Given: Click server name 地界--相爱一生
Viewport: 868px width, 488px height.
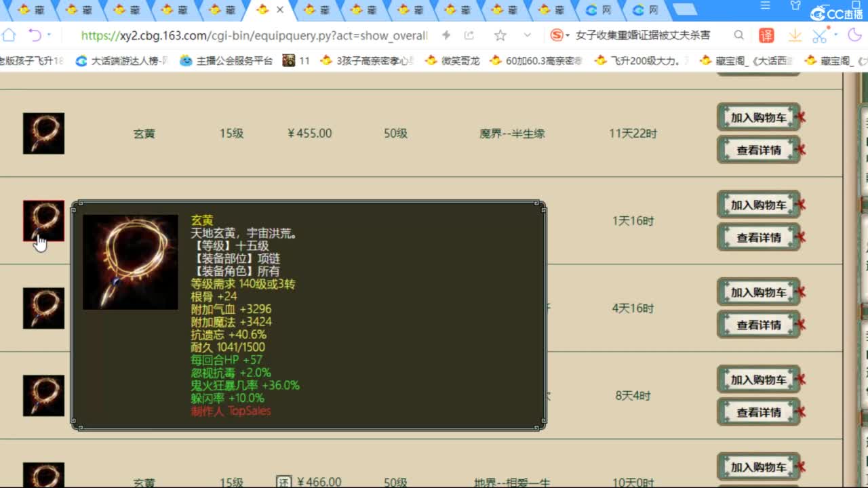Looking at the screenshot, I should tap(512, 483).
